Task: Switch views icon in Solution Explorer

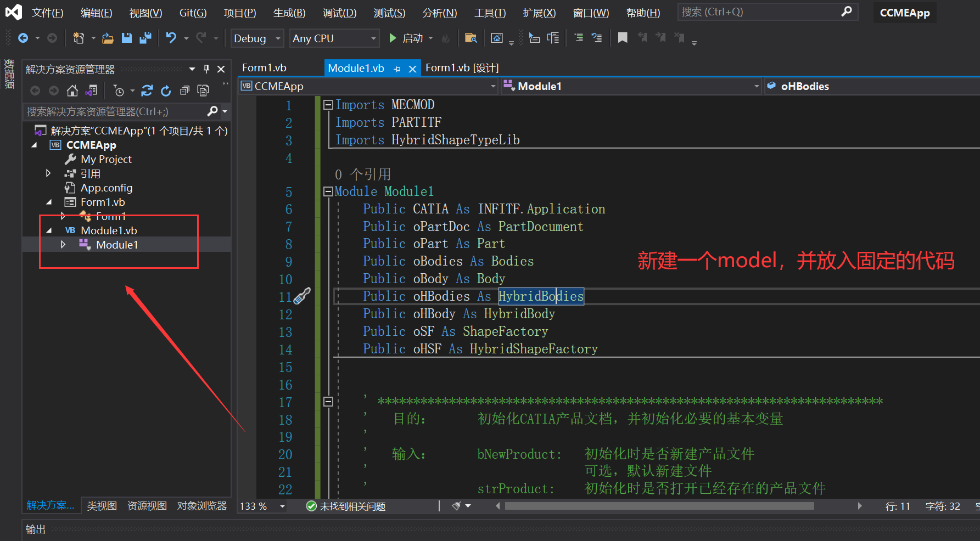Action: pyautogui.click(x=92, y=91)
